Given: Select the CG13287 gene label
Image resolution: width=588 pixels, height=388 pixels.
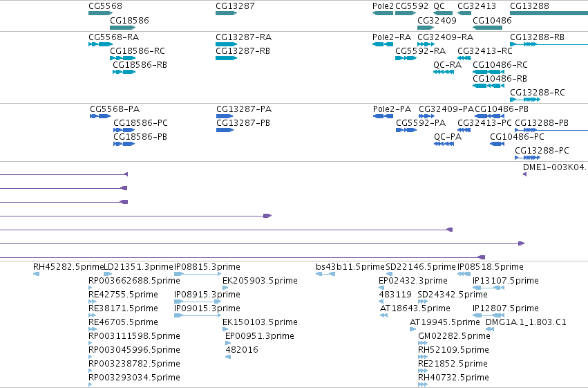Looking at the screenshot, I should [235, 6].
